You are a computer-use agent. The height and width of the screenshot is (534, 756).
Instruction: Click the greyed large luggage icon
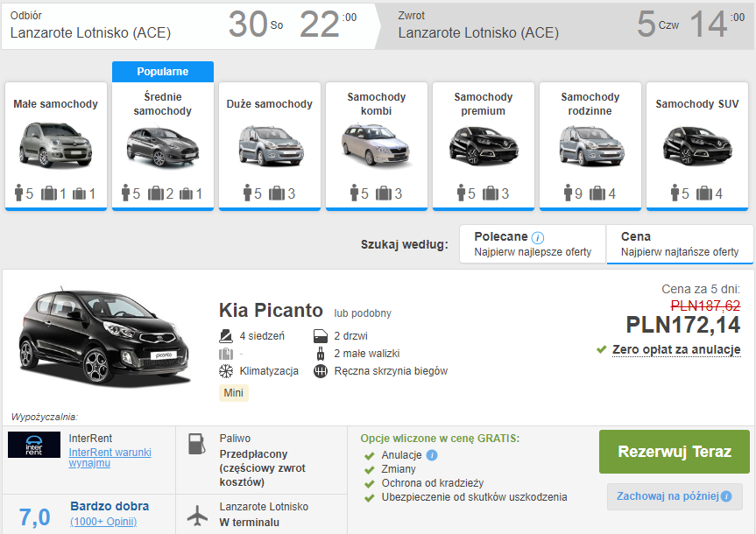(x=226, y=354)
